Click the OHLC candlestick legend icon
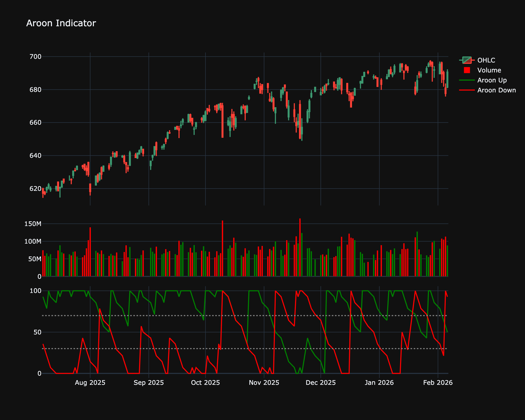The height and width of the screenshot is (420, 525). click(467, 60)
